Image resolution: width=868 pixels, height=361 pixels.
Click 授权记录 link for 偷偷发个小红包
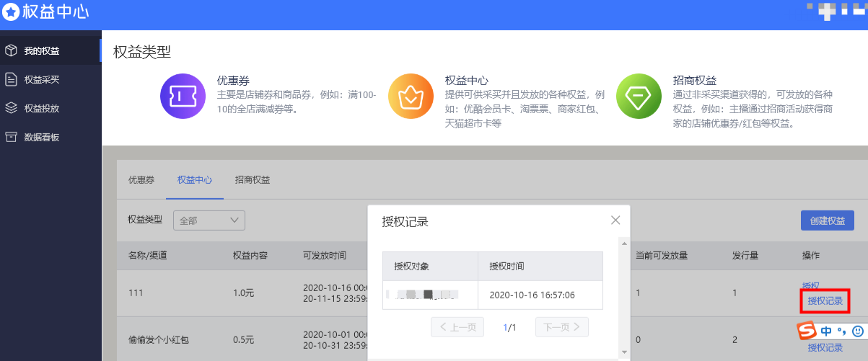pyautogui.click(x=825, y=347)
